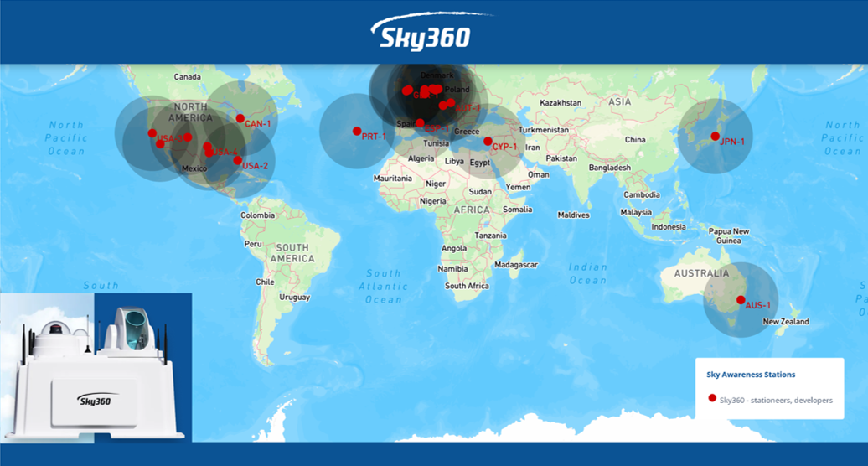Click the AUSTRALIA continent label

[701, 273]
